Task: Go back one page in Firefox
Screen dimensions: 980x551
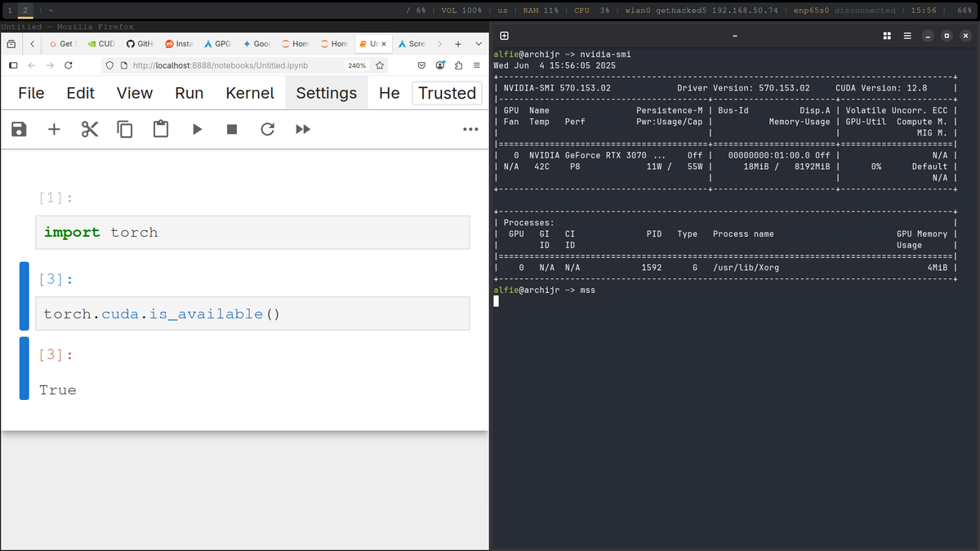Action: point(31,65)
